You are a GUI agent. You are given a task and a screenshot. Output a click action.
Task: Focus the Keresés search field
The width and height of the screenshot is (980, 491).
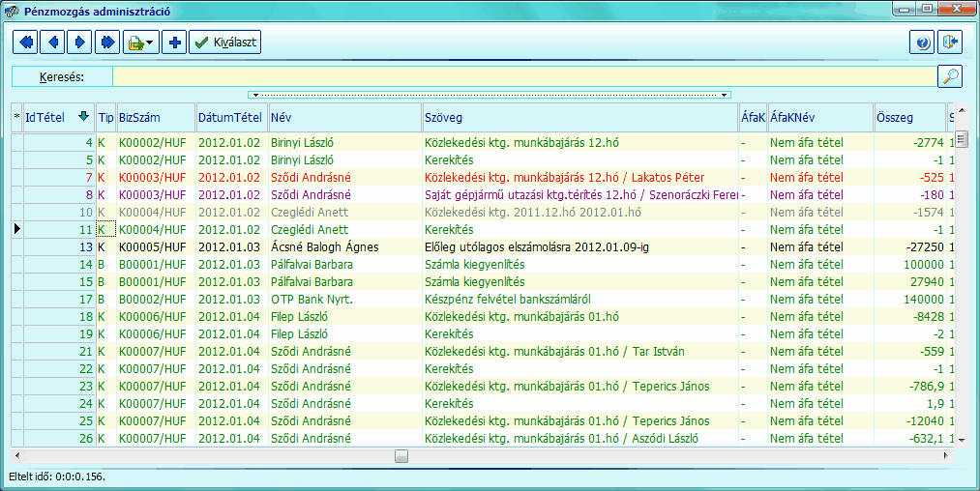click(x=524, y=76)
